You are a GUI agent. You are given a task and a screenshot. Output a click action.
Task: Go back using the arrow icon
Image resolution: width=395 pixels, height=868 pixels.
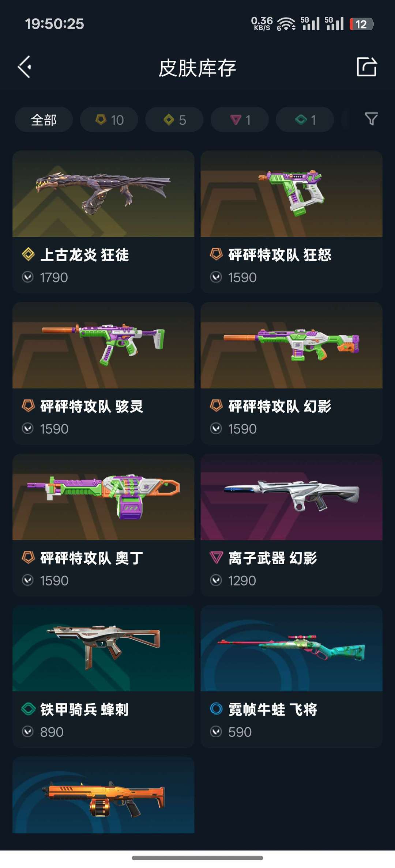click(x=25, y=67)
